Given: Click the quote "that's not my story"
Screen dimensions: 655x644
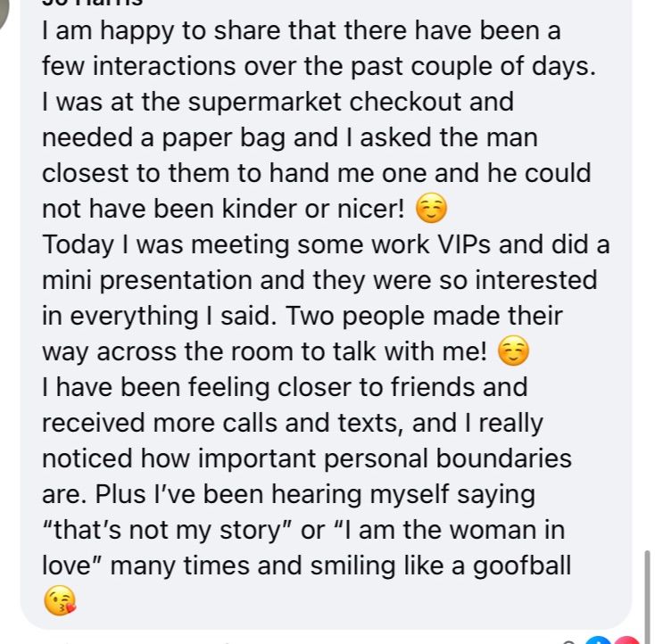Looking at the screenshot, I should (167, 530).
